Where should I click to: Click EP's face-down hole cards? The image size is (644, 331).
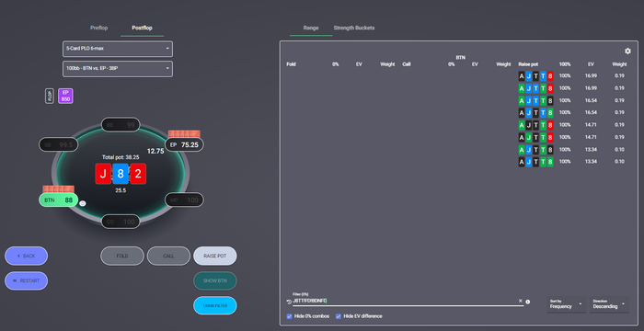click(184, 134)
